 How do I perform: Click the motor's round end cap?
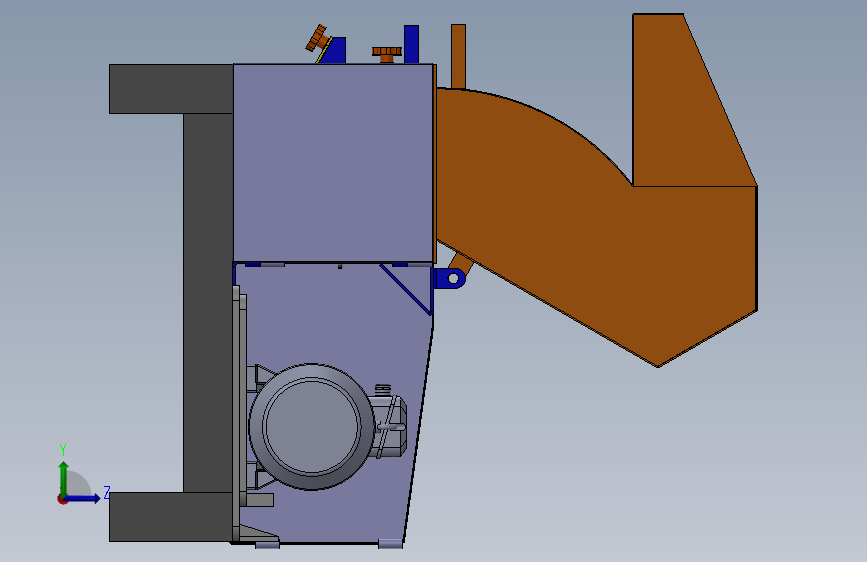point(311,426)
